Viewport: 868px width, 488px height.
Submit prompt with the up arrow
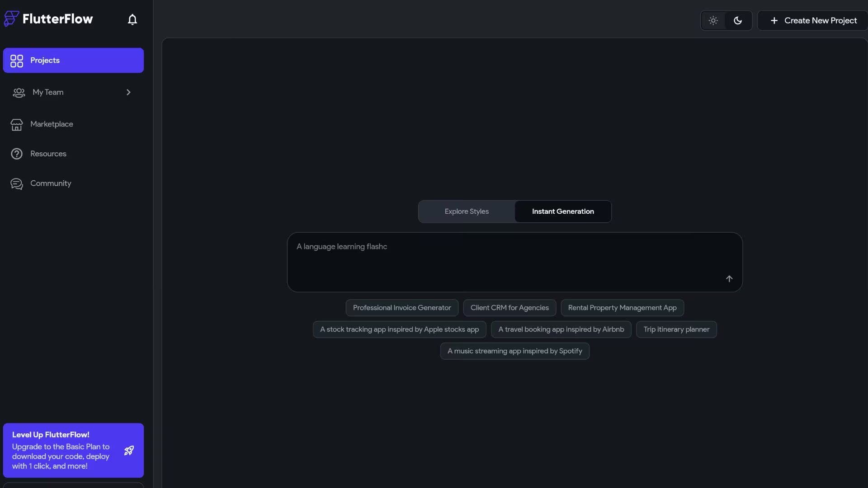click(729, 279)
